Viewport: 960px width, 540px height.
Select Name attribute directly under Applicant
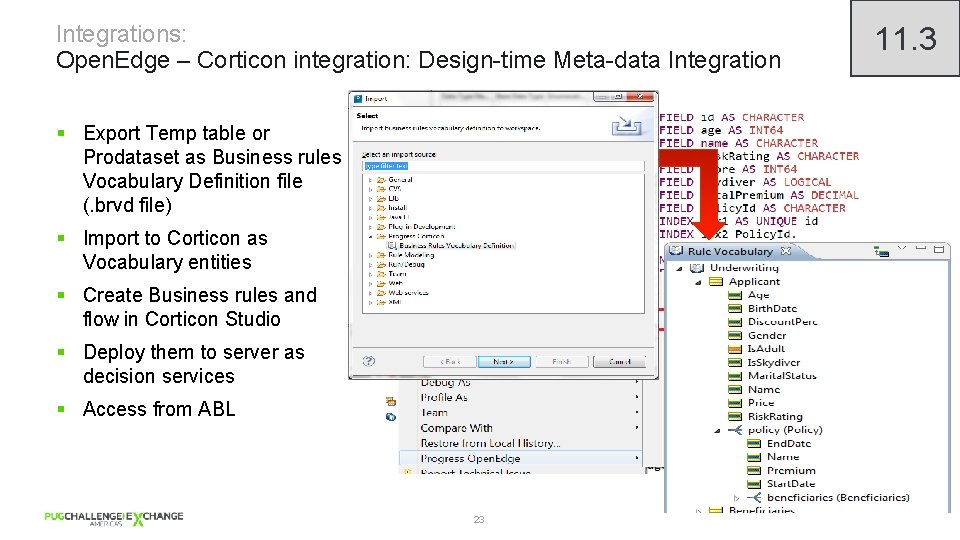(x=763, y=389)
